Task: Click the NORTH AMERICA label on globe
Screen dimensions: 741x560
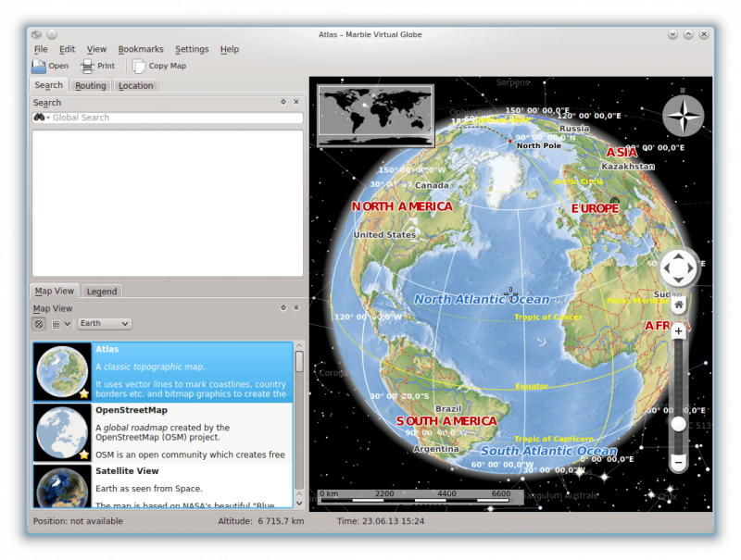Action: tap(402, 206)
